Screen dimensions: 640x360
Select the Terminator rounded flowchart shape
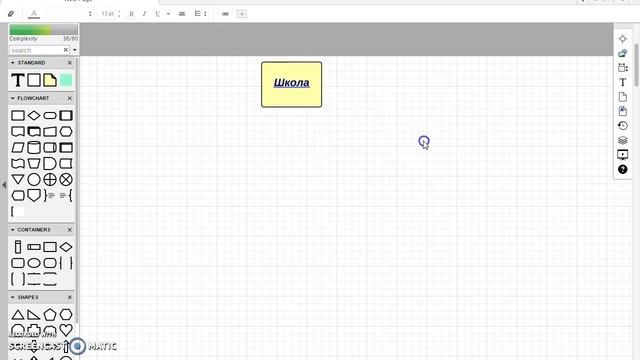pos(50,116)
